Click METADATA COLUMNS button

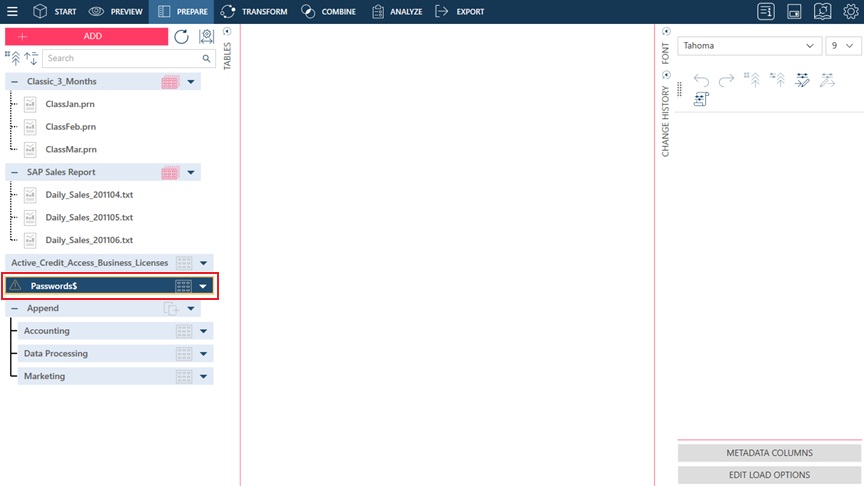click(769, 452)
